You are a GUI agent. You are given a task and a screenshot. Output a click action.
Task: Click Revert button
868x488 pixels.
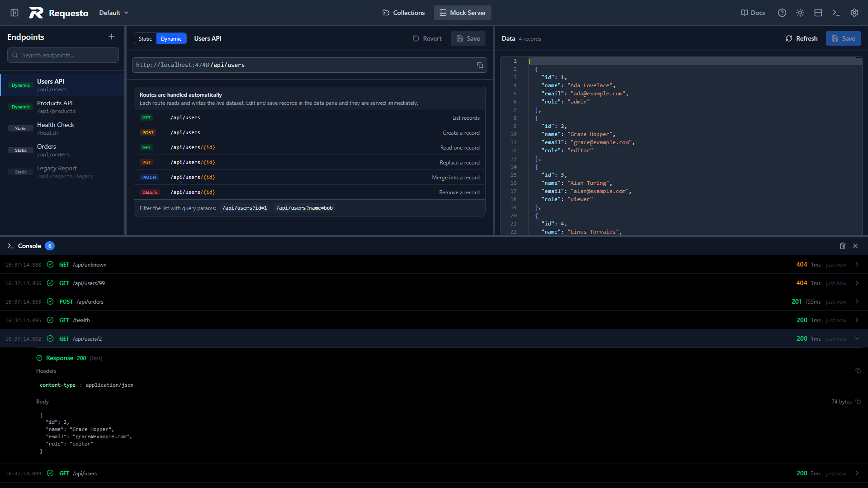pyautogui.click(x=427, y=38)
